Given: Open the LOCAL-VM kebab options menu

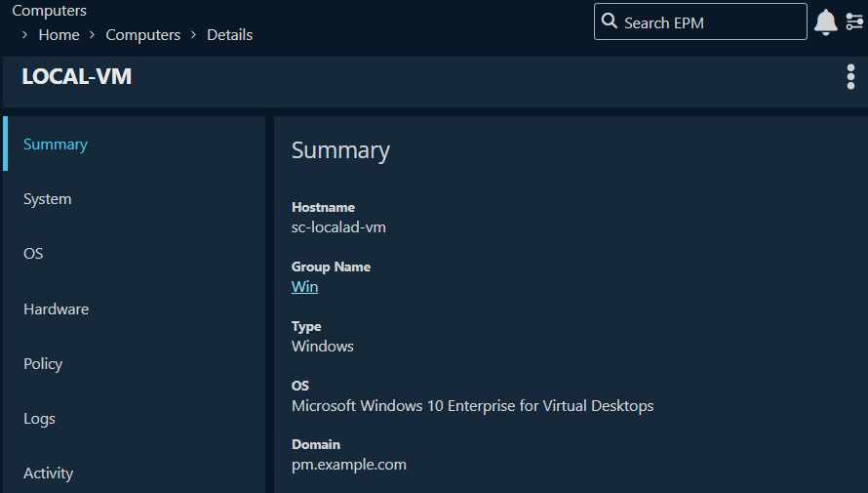Looking at the screenshot, I should click(x=850, y=76).
